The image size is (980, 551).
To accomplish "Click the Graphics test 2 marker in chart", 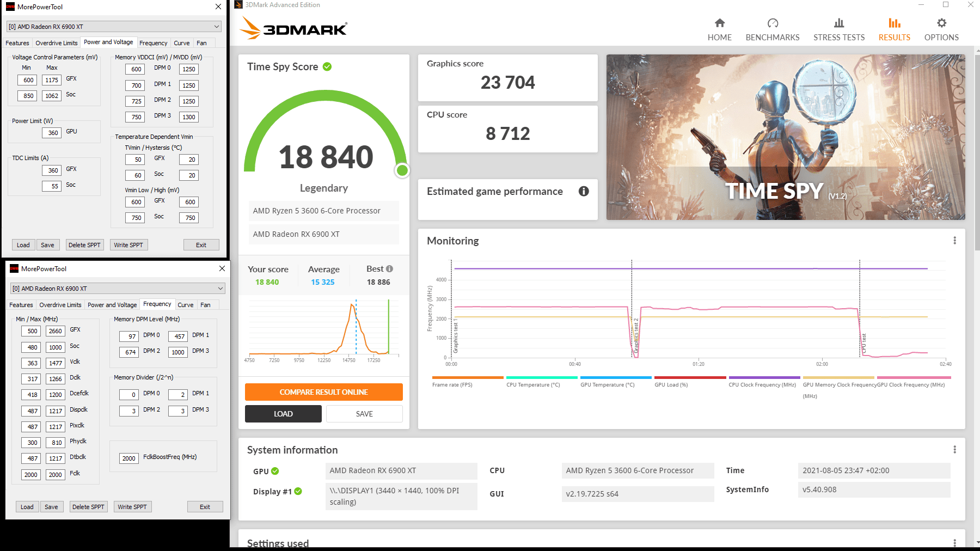I will coord(635,336).
